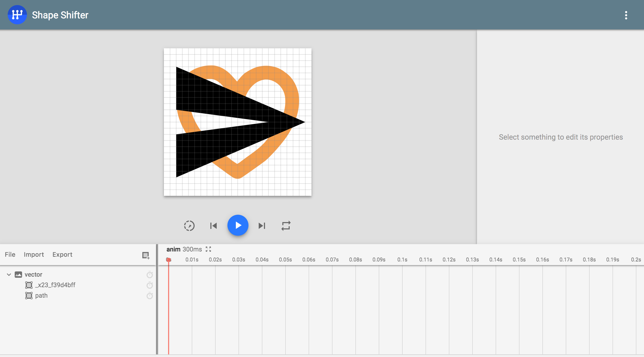Image resolution: width=644 pixels, height=357 pixels.
Task: Click the 0.05s mark on timeline ruler
Action: 285,260
